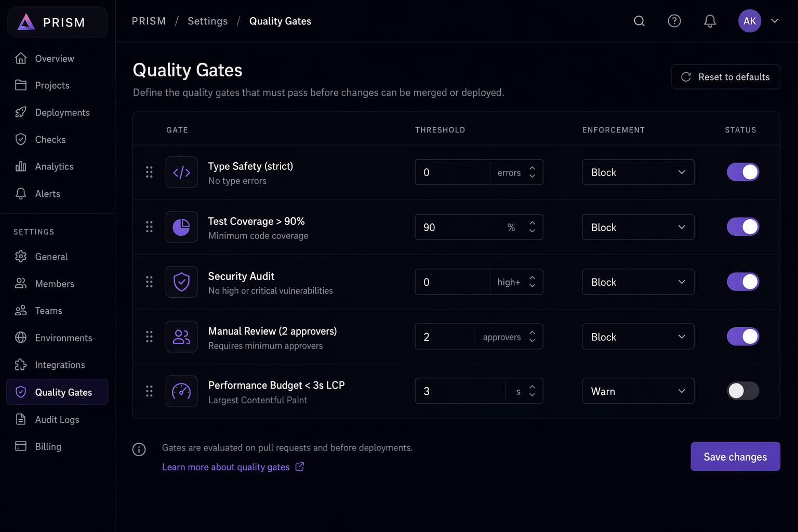
Task: Click the Deployments rocket icon
Action: click(x=21, y=112)
